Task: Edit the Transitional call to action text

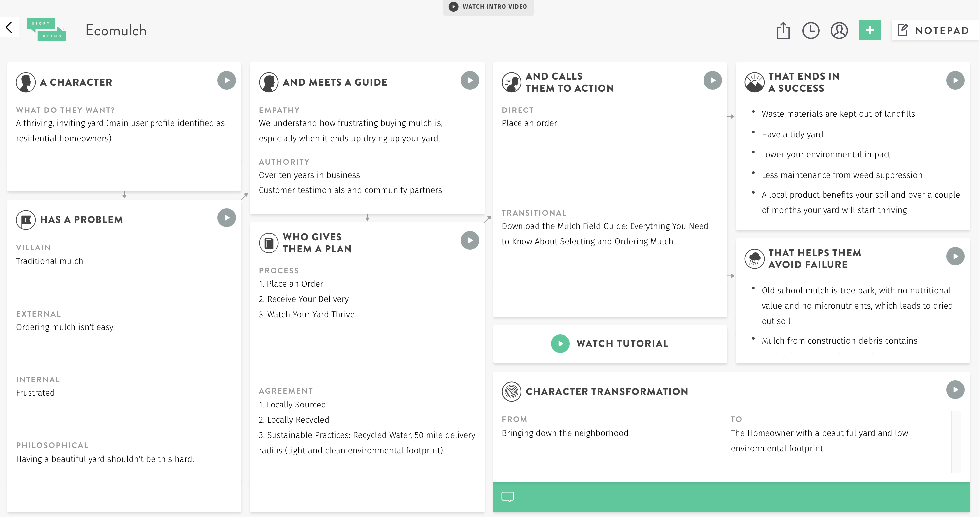Action: (605, 233)
